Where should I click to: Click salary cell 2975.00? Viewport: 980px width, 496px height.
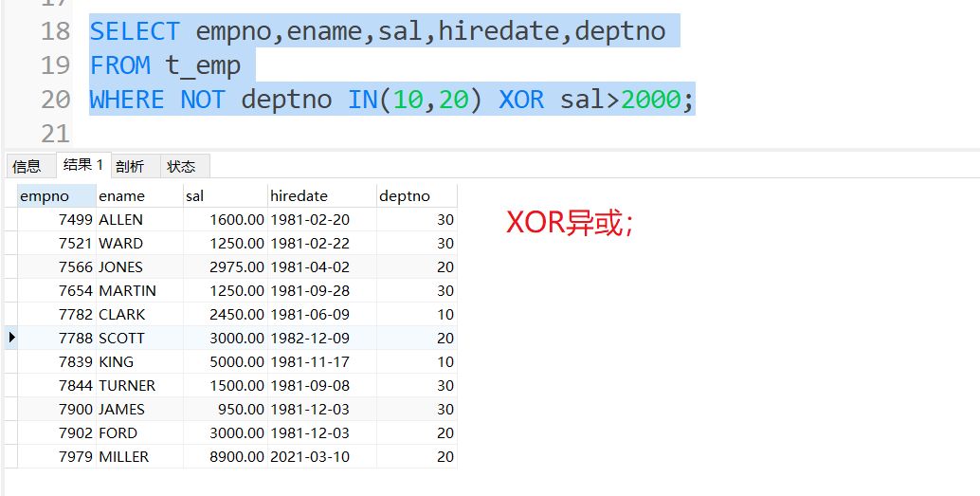click(x=226, y=267)
